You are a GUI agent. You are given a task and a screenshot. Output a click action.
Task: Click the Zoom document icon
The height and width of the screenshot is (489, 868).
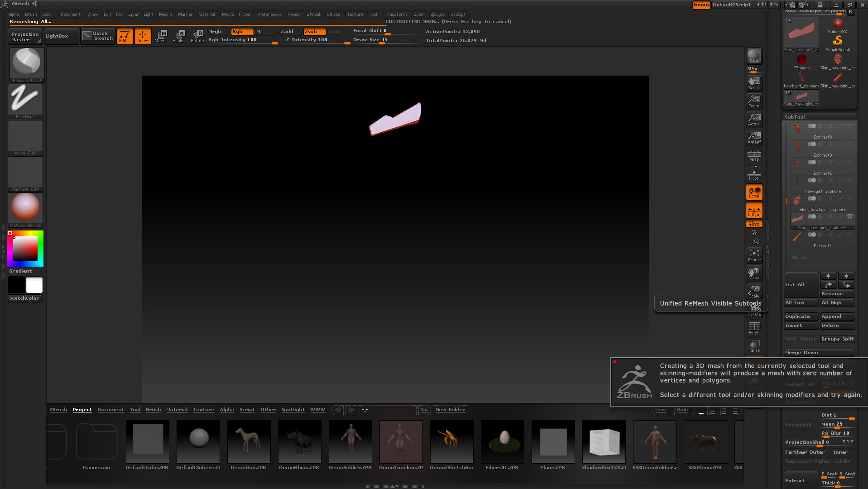point(754,101)
